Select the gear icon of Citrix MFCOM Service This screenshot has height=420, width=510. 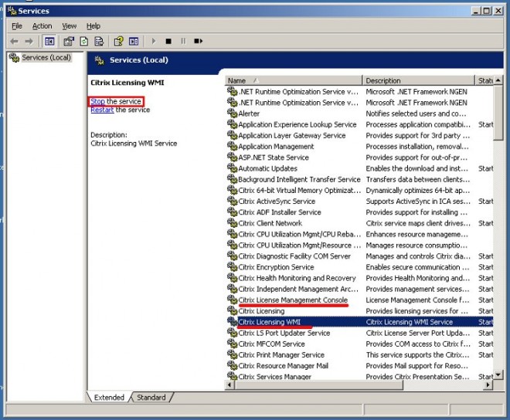click(233, 343)
